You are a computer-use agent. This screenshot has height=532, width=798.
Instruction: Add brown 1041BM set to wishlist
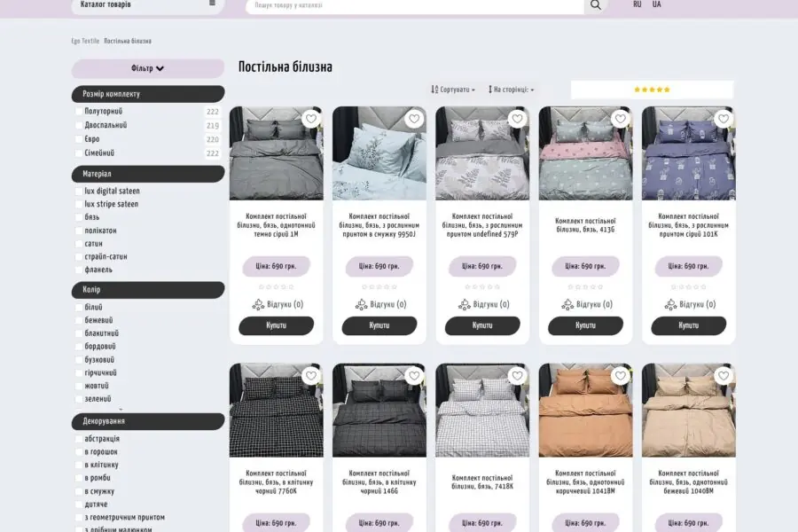[x=620, y=376]
